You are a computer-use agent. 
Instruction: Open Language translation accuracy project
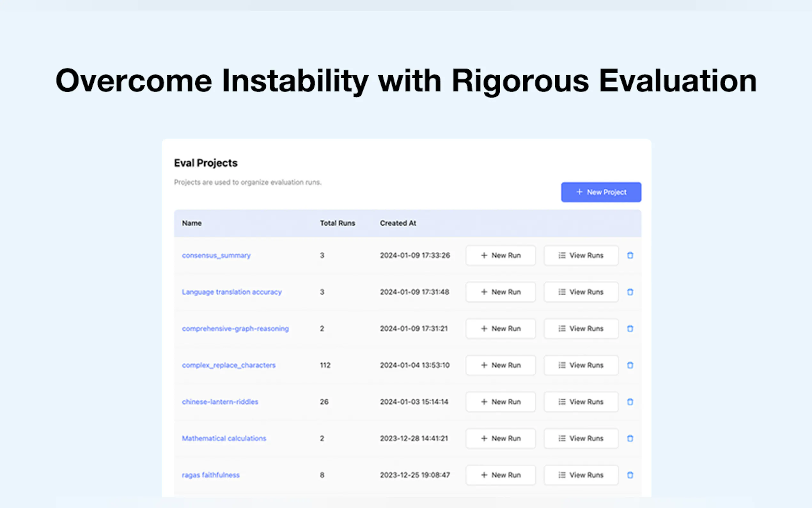click(232, 292)
